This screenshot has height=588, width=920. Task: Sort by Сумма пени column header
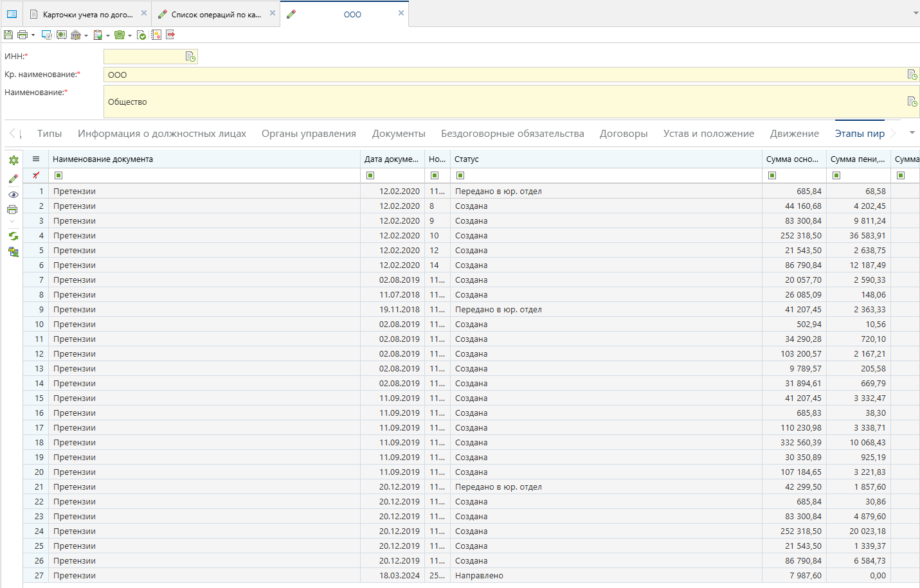click(859, 159)
